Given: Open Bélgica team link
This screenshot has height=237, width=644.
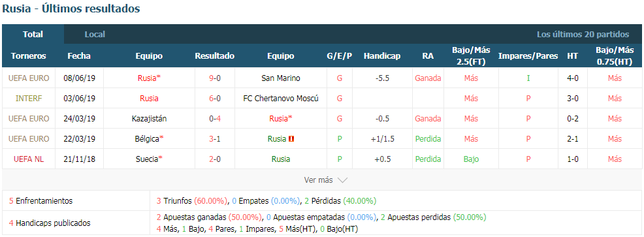Looking at the screenshot, I should pos(149,139).
